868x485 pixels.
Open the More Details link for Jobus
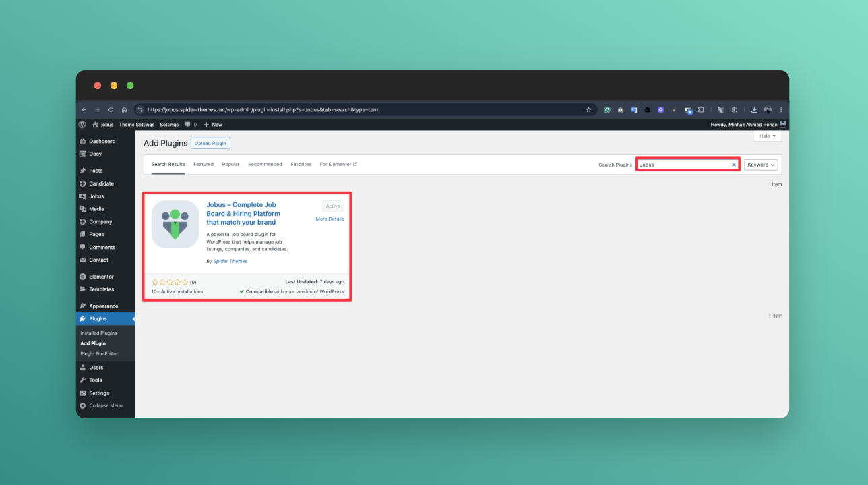pyautogui.click(x=330, y=219)
